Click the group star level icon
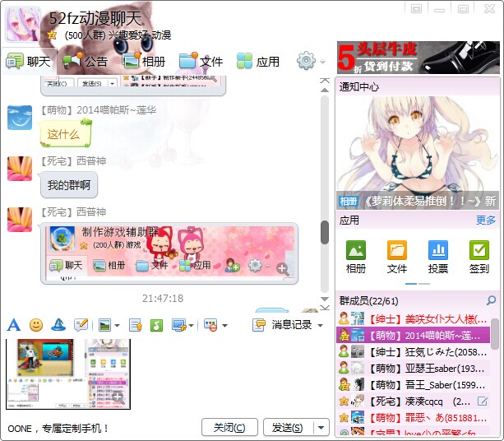Viewport: 504px width, 441px height. coord(52,35)
